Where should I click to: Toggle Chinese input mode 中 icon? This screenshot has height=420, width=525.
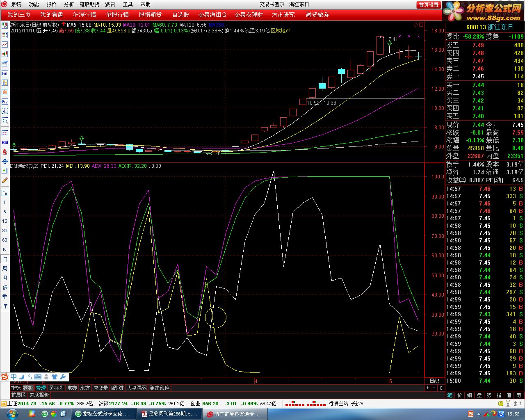14,377
